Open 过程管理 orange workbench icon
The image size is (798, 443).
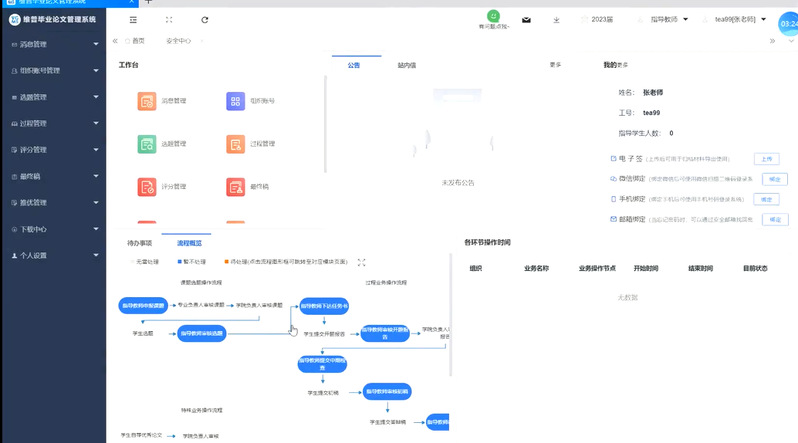click(x=235, y=144)
